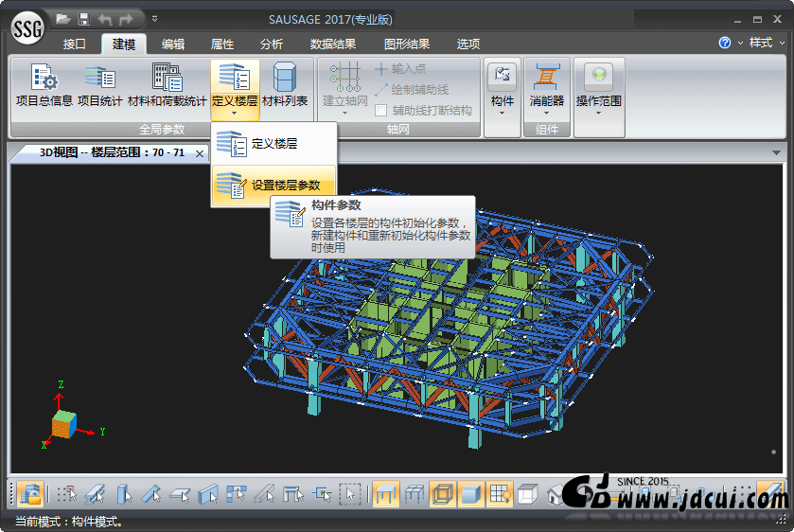Click the 绘制辅助线 button
794x532 pixels.
pos(412,90)
